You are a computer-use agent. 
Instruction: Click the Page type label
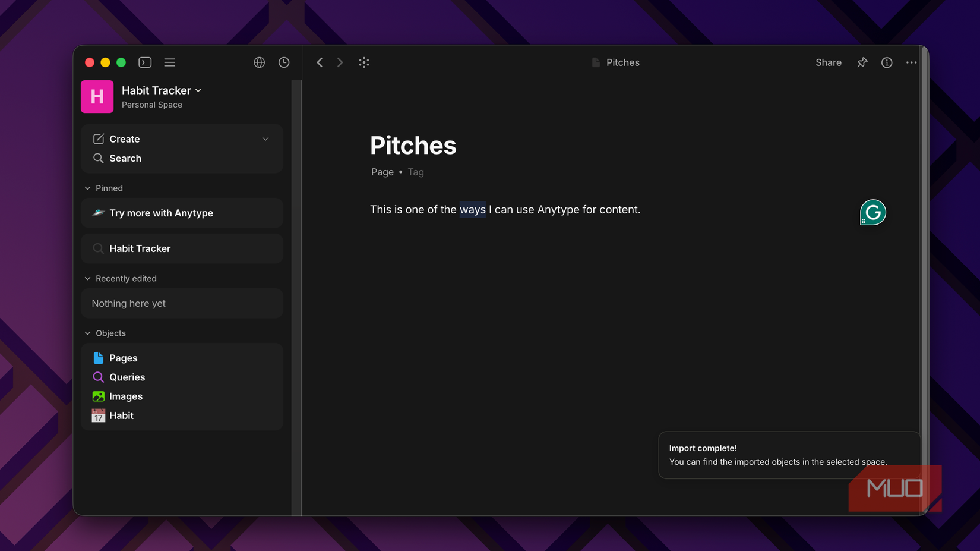tap(382, 172)
